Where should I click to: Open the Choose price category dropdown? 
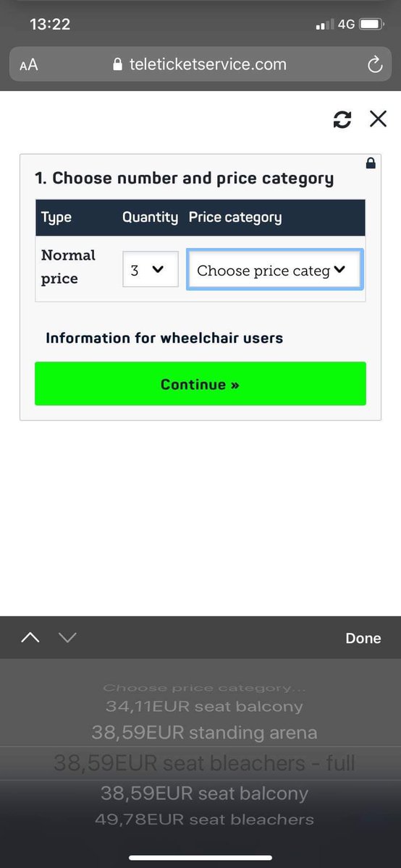[275, 270]
